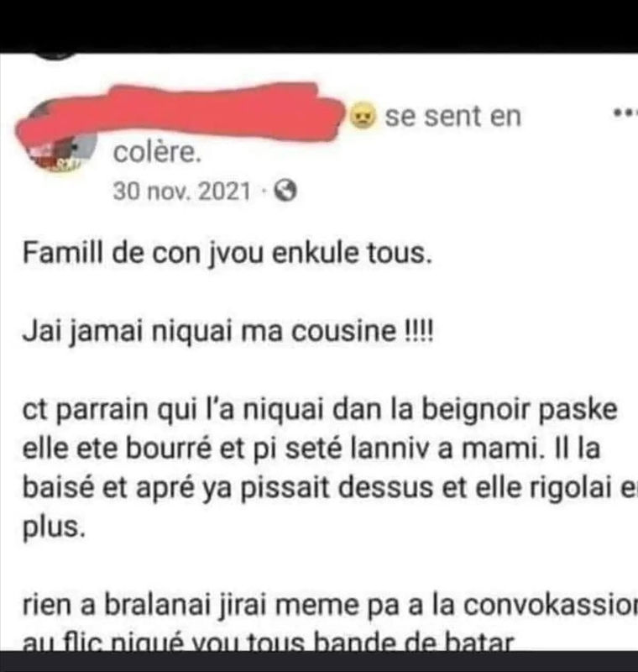The height and width of the screenshot is (672, 638).
Task: Click the black bar above the post
Action: pyautogui.click(x=319, y=26)
